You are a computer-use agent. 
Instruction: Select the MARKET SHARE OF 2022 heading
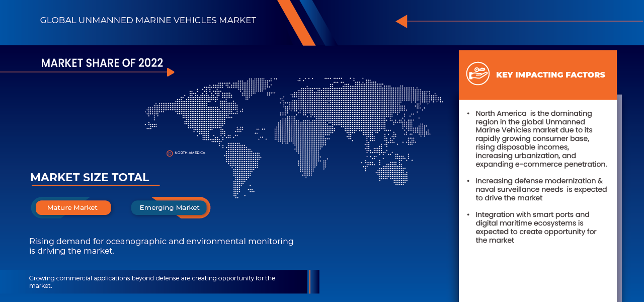coord(102,63)
